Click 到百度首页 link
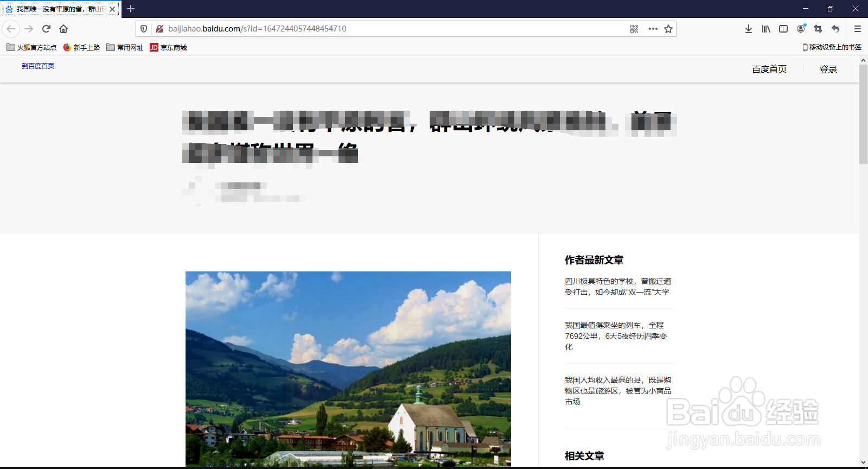This screenshot has height=469, width=868. click(38, 66)
